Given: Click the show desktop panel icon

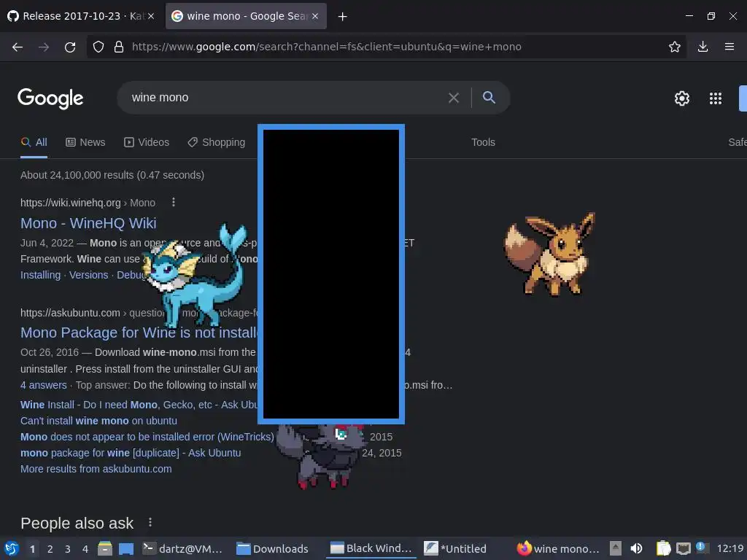Looking at the screenshot, I should click(125, 548).
